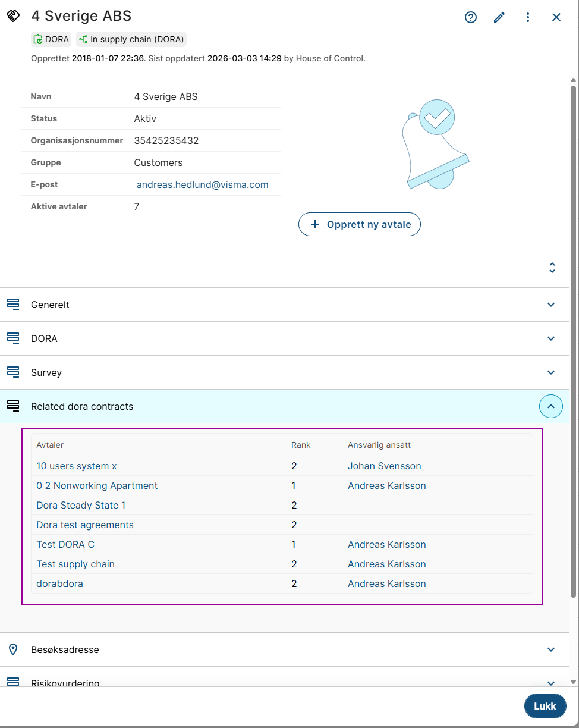Click the Besøksadresse location pin icon
579x728 pixels.
[x=13, y=649]
